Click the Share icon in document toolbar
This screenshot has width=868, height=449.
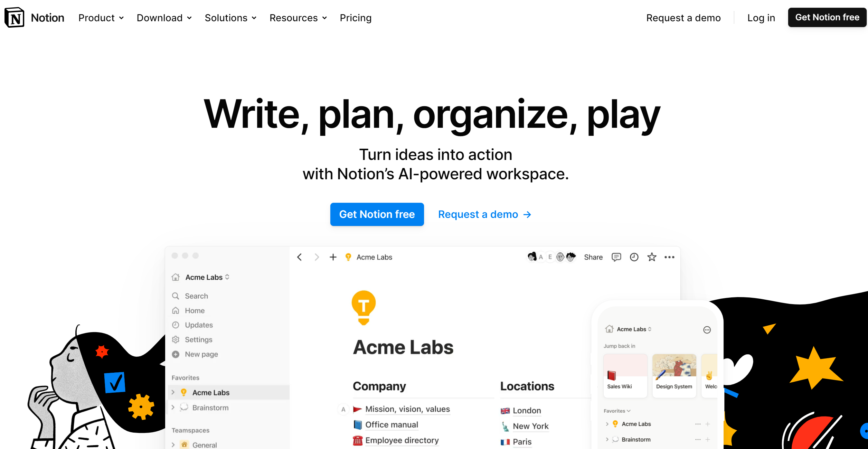click(x=593, y=257)
